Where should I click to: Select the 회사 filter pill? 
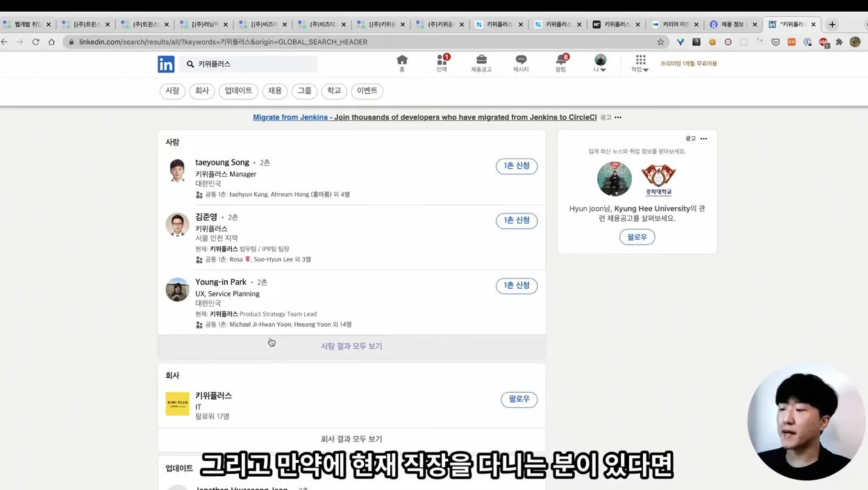coord(202,91)
